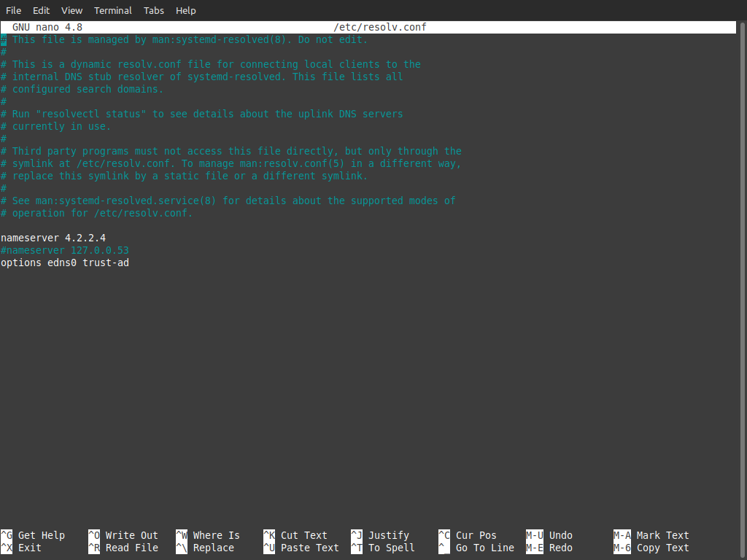This screenshot has height=560, width=747.
Task: Click the ^X Exit shortcut label
Action: point(21,548)
